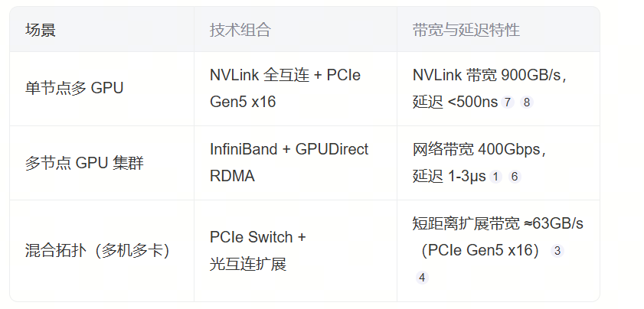Click the RDMA text
The height and width of the screenshot is (309, 644).
232,176
